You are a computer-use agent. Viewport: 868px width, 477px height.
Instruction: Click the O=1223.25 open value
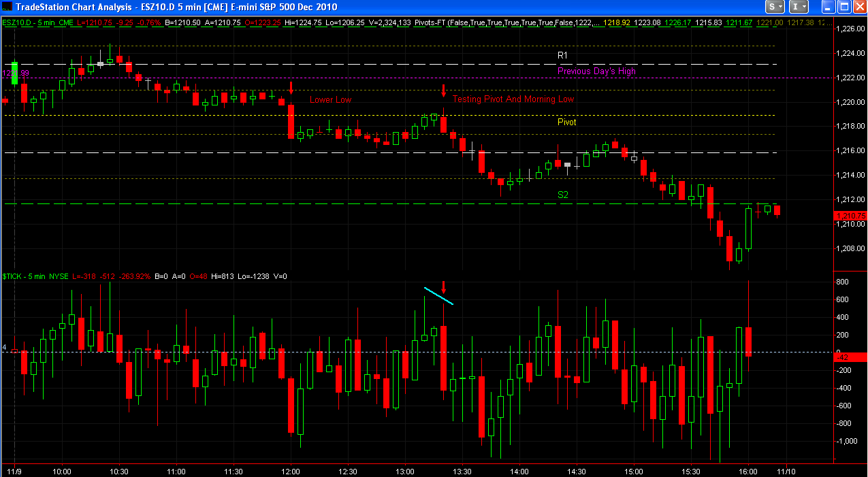pos(262,23)
